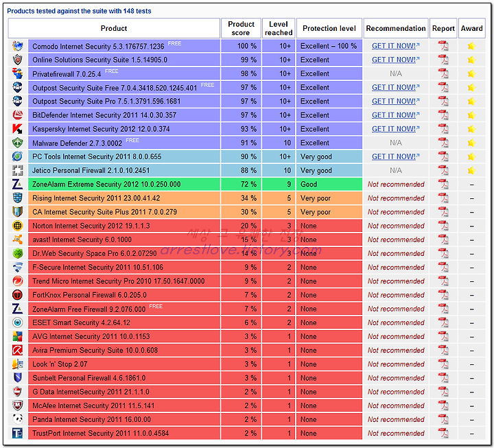This screenshot has width=494, height=448.
Task: Click GET IT NOW for Outpost Security Suite Free
Action: click(x=396, y=87)
